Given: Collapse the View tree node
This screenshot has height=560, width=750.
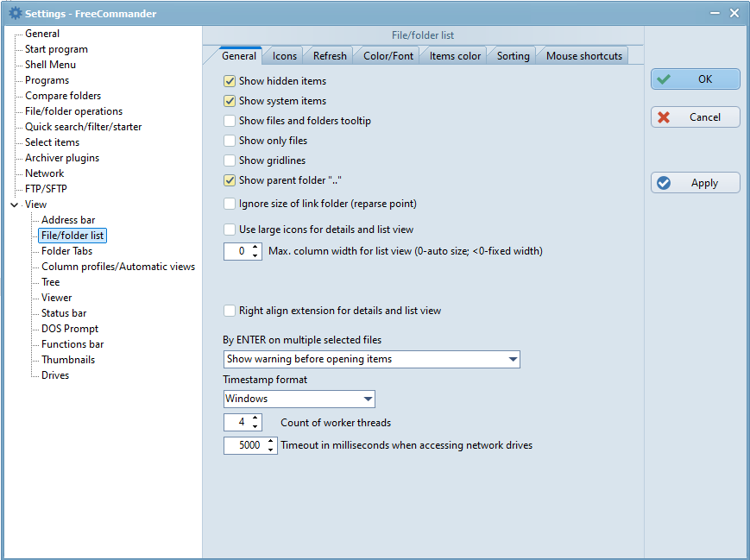Looking at the screenshot, I should coord(15,204).
